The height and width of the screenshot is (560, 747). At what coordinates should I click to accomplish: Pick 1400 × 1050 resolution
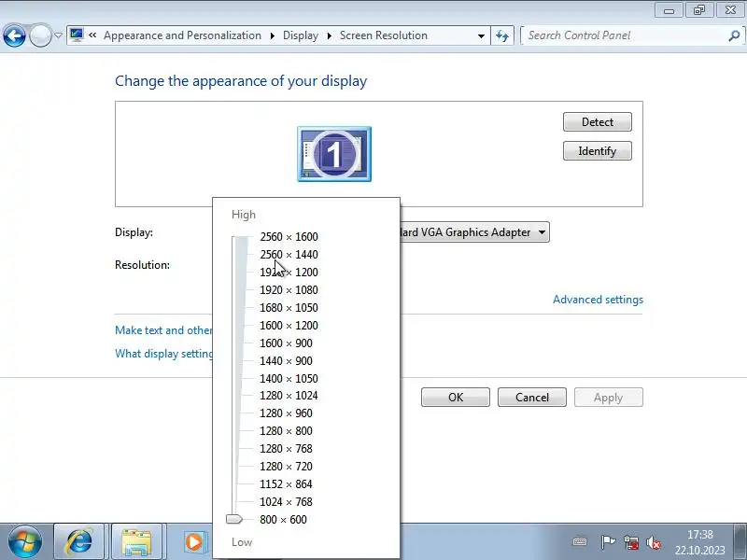(289, 379)
